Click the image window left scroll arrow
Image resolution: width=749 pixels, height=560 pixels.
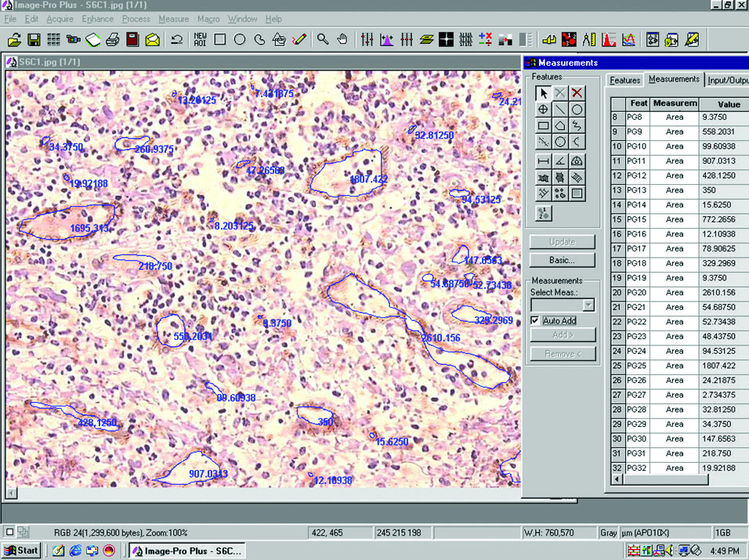coord(12,493)
